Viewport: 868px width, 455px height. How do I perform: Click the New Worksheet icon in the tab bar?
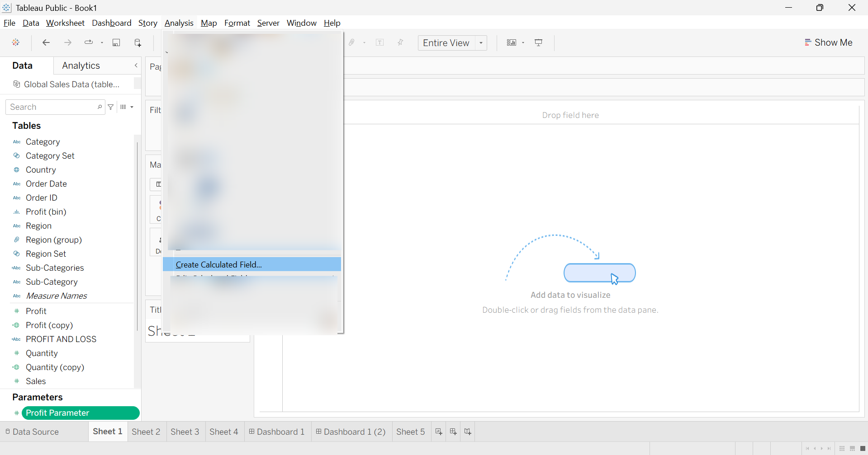pyautogui.click(x=438, y=432)
